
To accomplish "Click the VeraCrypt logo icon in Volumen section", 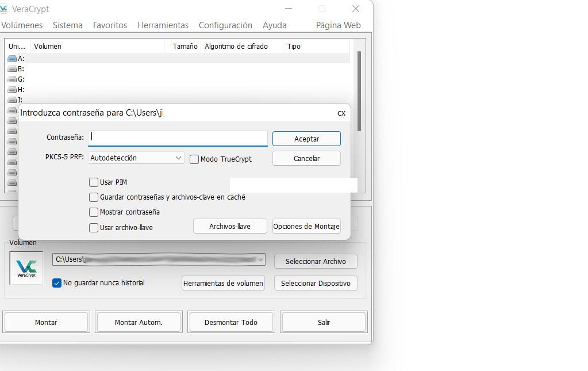I will point(26,267).
